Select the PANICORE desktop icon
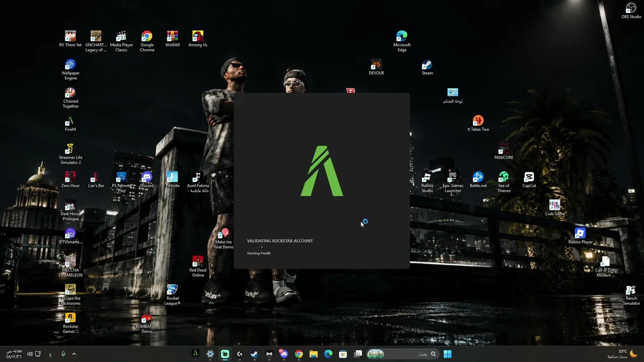The height and width of the screenshot is (362, 644). (504, 152)
